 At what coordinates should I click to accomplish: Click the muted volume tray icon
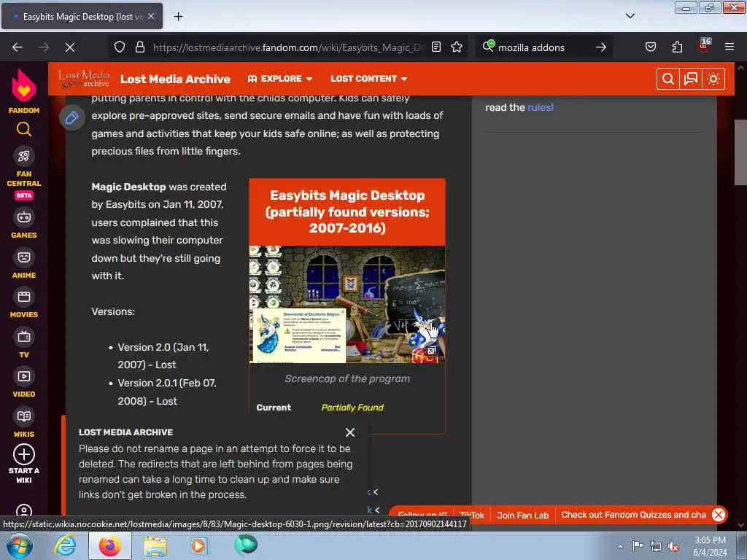[673, 547]
